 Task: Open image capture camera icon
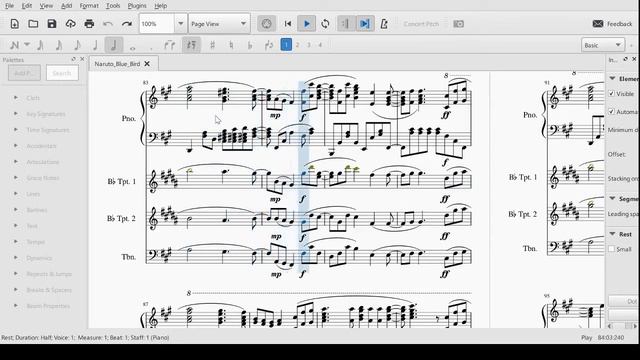[x=458, y=24]
